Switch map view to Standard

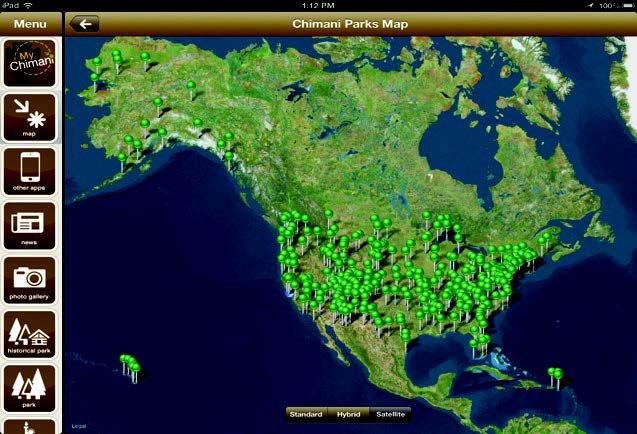pos(305,414)
